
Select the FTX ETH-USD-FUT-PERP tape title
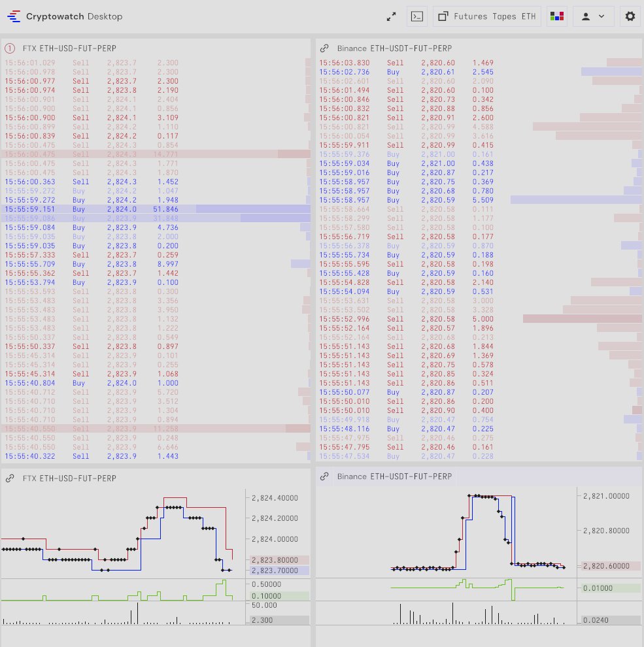(x=69, y=48)
